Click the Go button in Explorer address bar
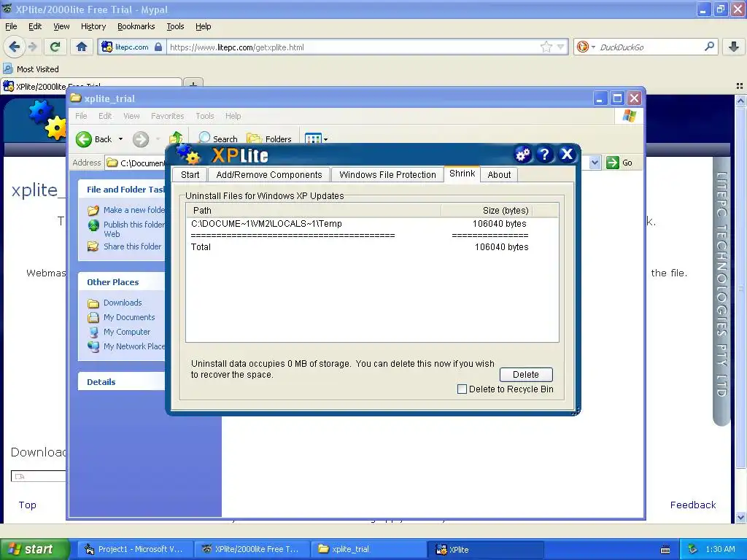 click(x=620, y=163)
